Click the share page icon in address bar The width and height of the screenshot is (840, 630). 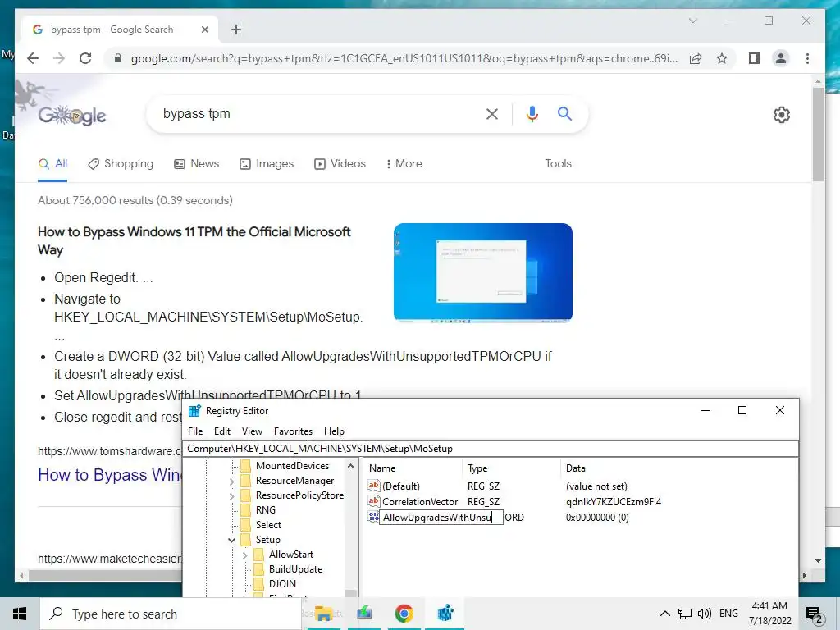pos(696,58)
